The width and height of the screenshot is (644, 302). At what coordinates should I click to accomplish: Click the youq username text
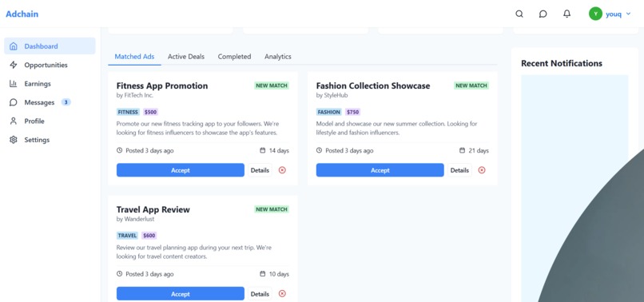pyautogui.click(x=613, y=14)
